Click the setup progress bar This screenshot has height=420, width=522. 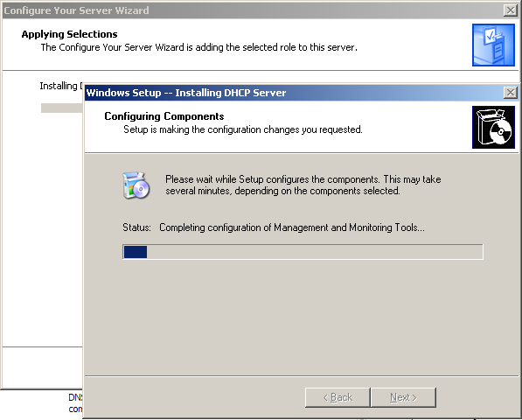[303, 252]
